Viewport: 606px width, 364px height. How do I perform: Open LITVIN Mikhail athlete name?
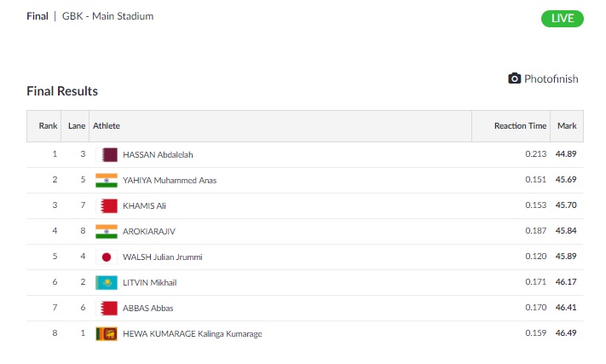tap(149, 282)
